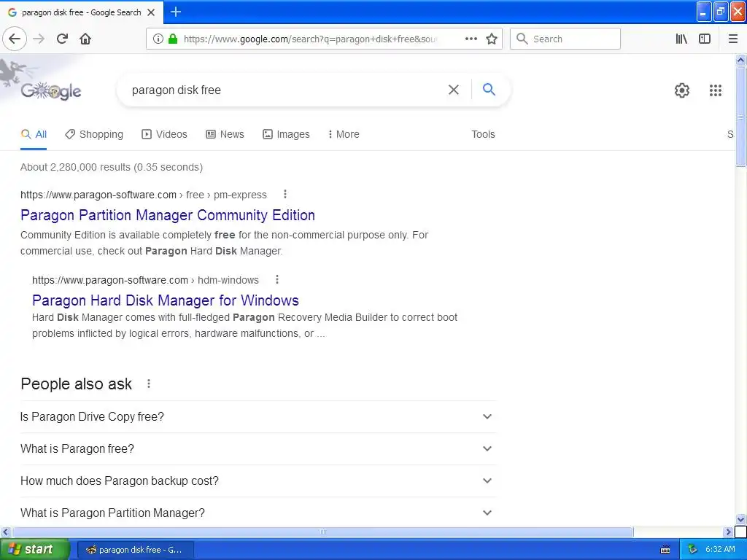Show the sidebars icon
This screenshot has height=560, width=747.
pos(705,39)
